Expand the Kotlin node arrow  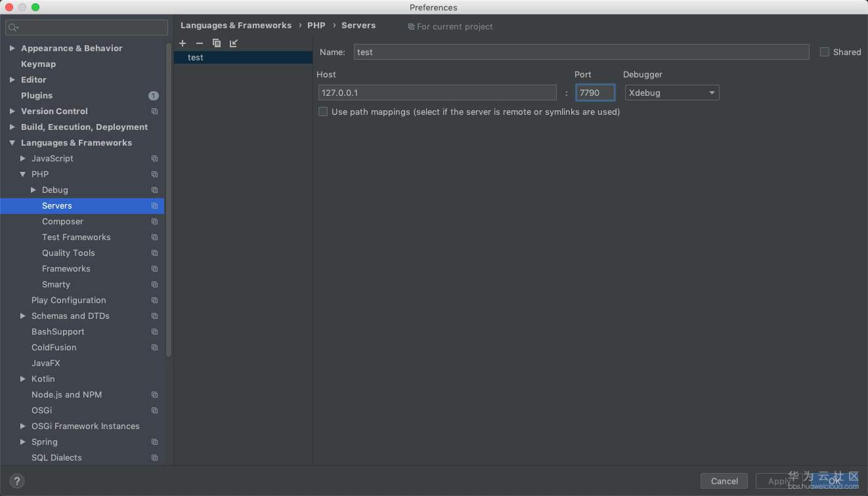coord(23,379)
